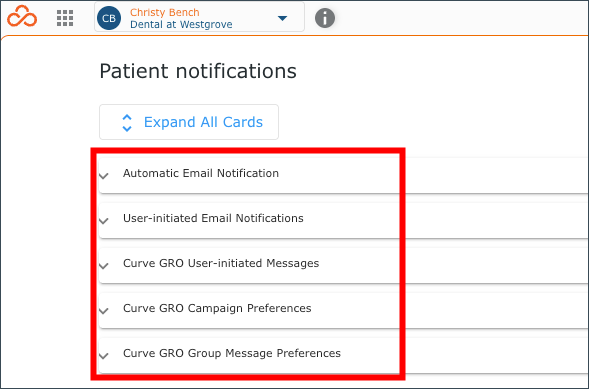Expand Automatic Email Notification chevron
Viewport: 589px width, 389px height.
(104, 175)
